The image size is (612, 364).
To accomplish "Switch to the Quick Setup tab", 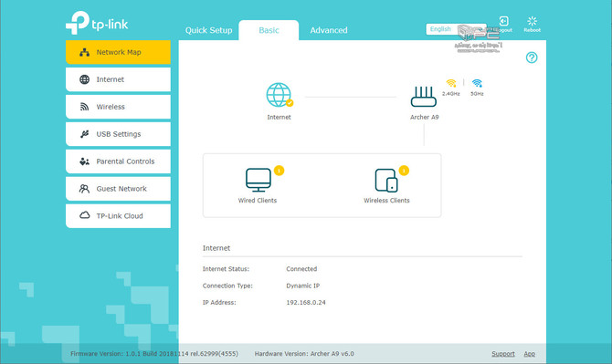I will 208,30.
